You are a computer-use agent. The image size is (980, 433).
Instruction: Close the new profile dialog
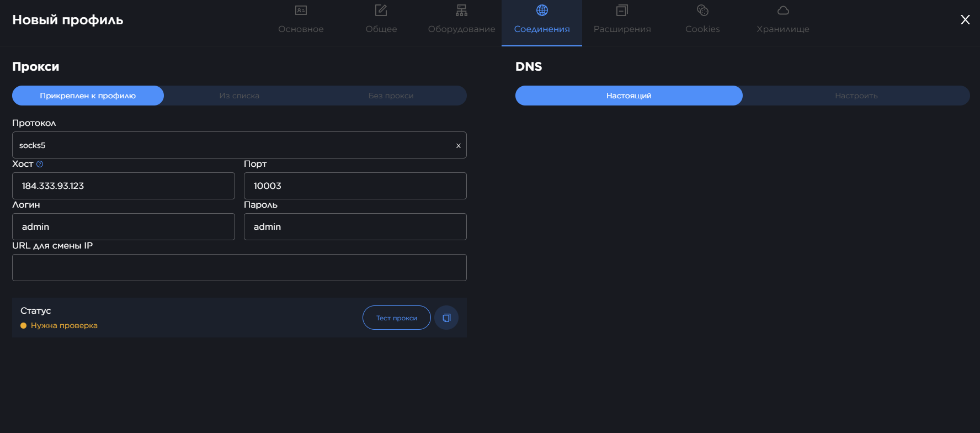(x=965, y=20)
